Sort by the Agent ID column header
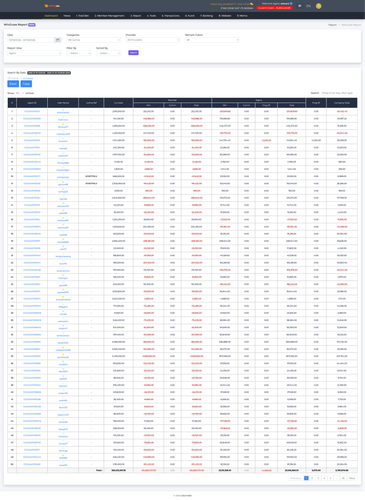 (32, 103)
